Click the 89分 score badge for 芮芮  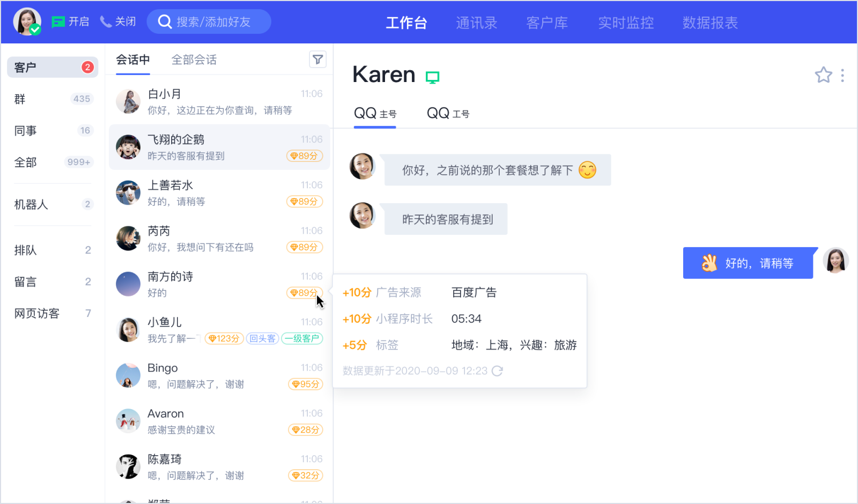[305, 247]
